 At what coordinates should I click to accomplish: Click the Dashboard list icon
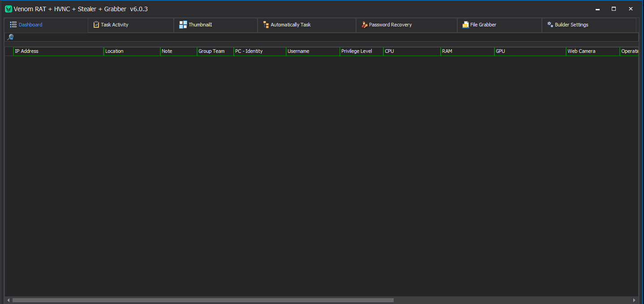[13, 25]
